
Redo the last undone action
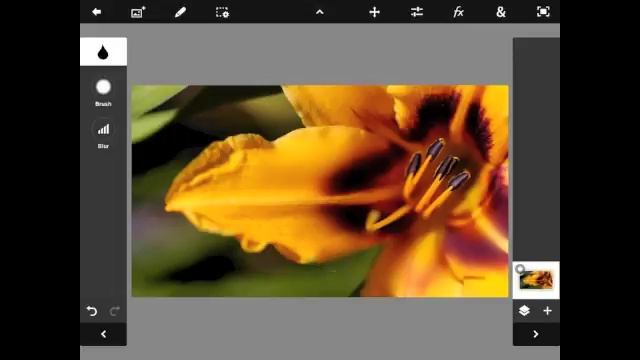tap(115, 311)
